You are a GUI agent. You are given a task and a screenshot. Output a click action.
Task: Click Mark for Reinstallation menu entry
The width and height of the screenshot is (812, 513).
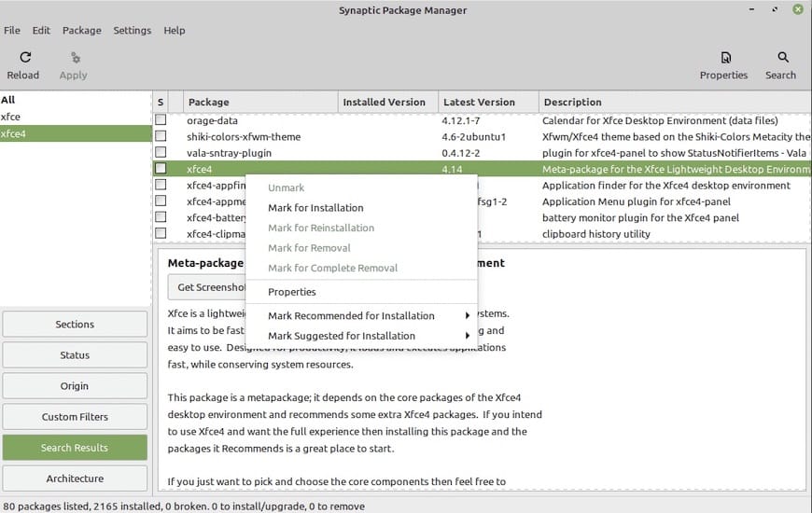click(x=361, y=228)
